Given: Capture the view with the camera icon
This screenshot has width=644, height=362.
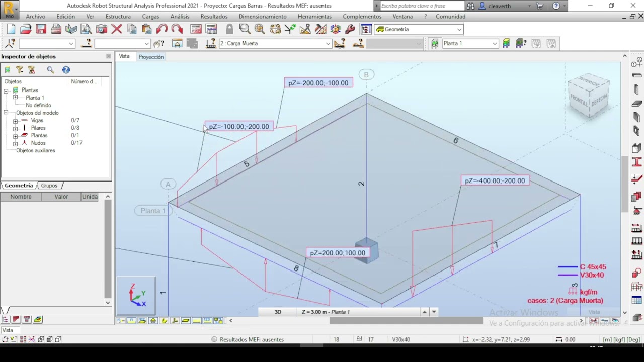Looking at the screenshot, I should point(101,29).
